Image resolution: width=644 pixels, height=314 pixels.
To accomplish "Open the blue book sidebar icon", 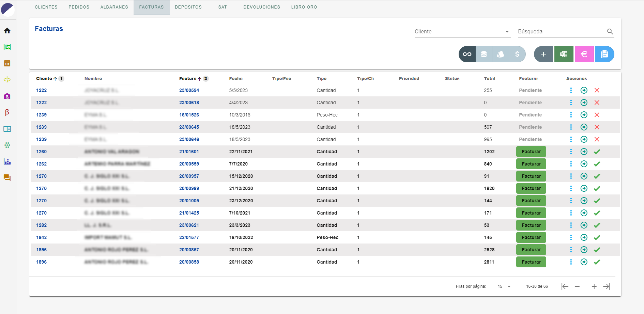I will (7, 129).
